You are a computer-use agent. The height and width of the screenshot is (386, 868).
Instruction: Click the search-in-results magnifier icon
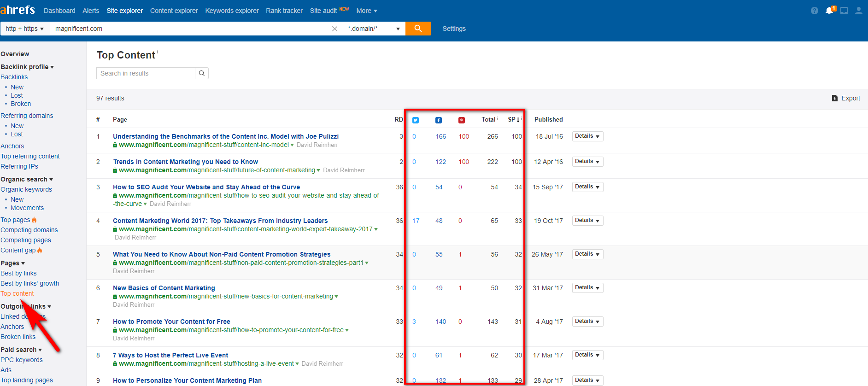pyautogui.click(x=202, y=73)
